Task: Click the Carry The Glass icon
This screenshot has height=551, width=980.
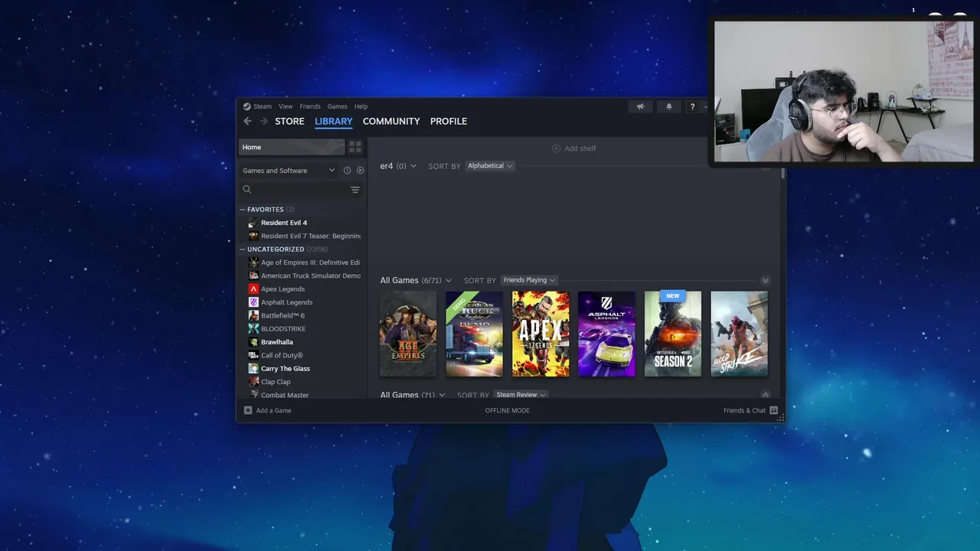Action: click(253, 369)
